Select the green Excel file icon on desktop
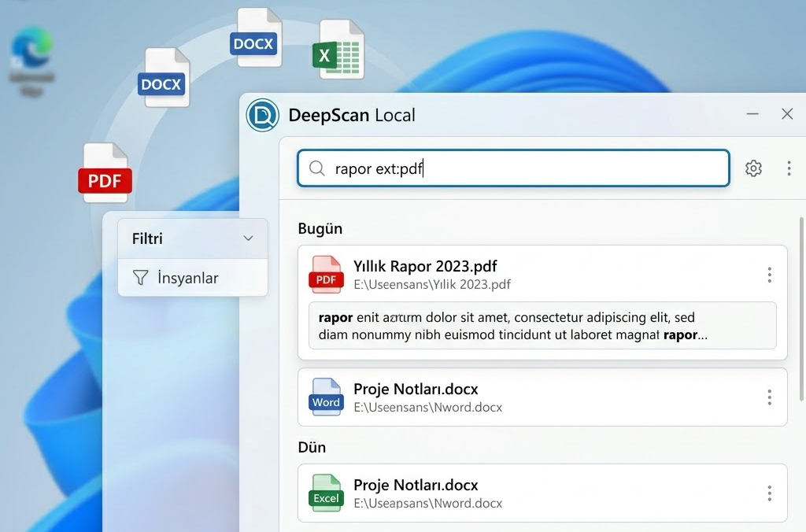This screenshot has width=806, height=532. (x=338, y=50)
